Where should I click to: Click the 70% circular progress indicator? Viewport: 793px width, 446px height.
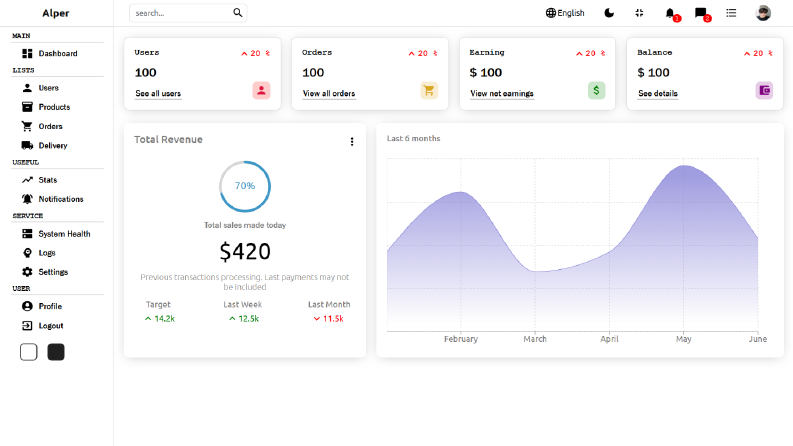point(245,186)
